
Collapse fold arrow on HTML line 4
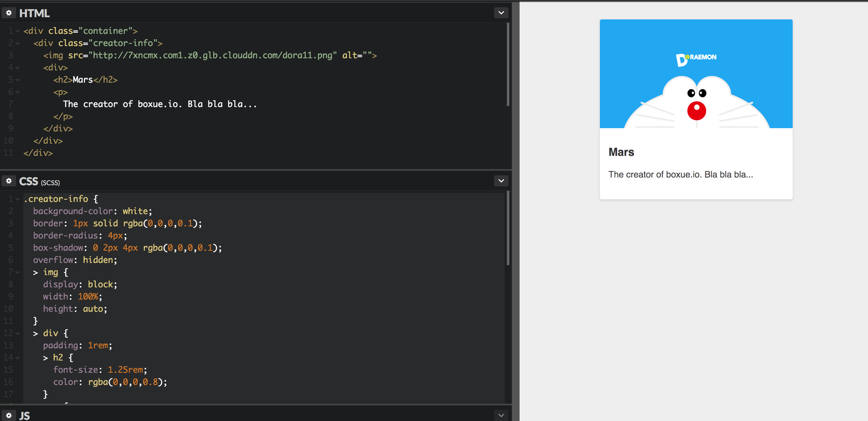point(18,68)
